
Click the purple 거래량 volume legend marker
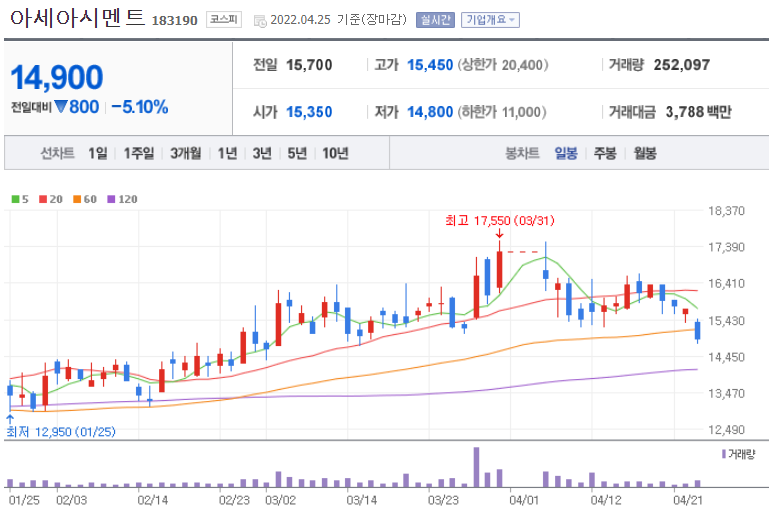pos(723,454)
